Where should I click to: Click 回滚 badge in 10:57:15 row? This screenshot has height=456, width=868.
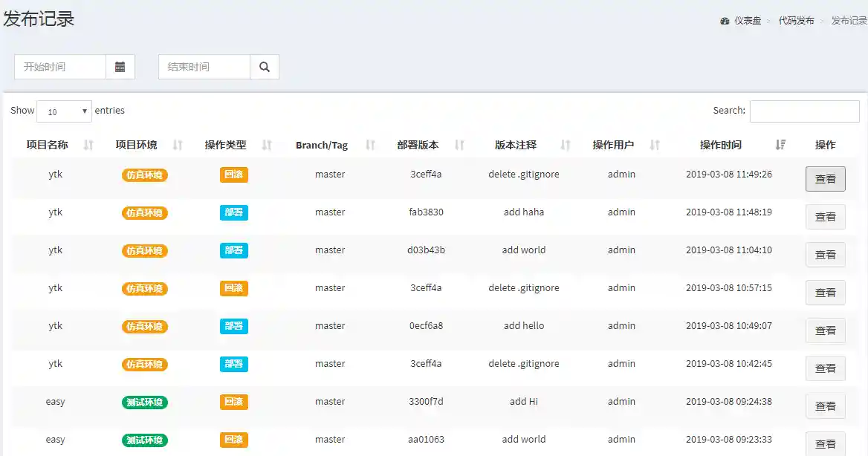tap(233, 288)
